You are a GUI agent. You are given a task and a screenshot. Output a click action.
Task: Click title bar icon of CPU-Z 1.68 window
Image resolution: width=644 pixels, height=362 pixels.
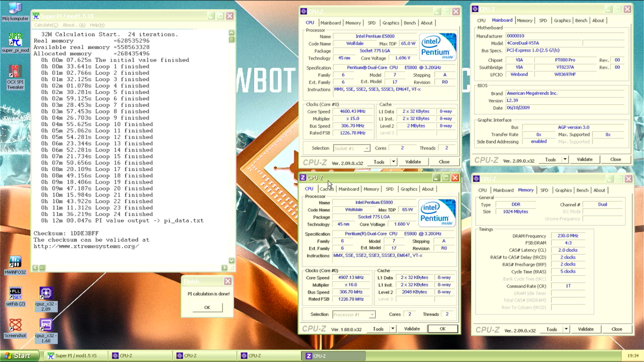tap(303, 178)
